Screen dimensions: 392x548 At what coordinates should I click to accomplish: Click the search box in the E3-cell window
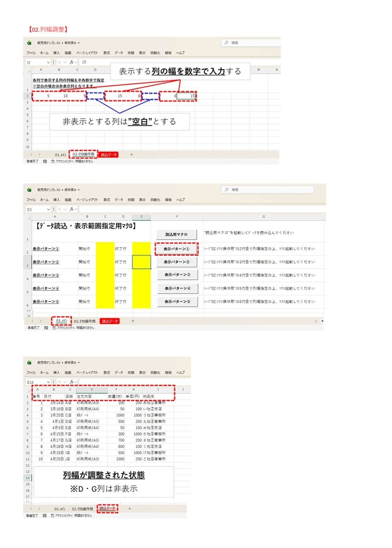[267, 190]
